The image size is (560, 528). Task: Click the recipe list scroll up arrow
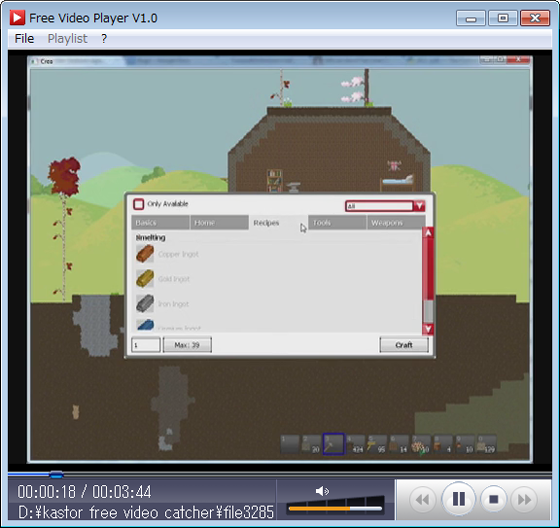tap(428, 233)
